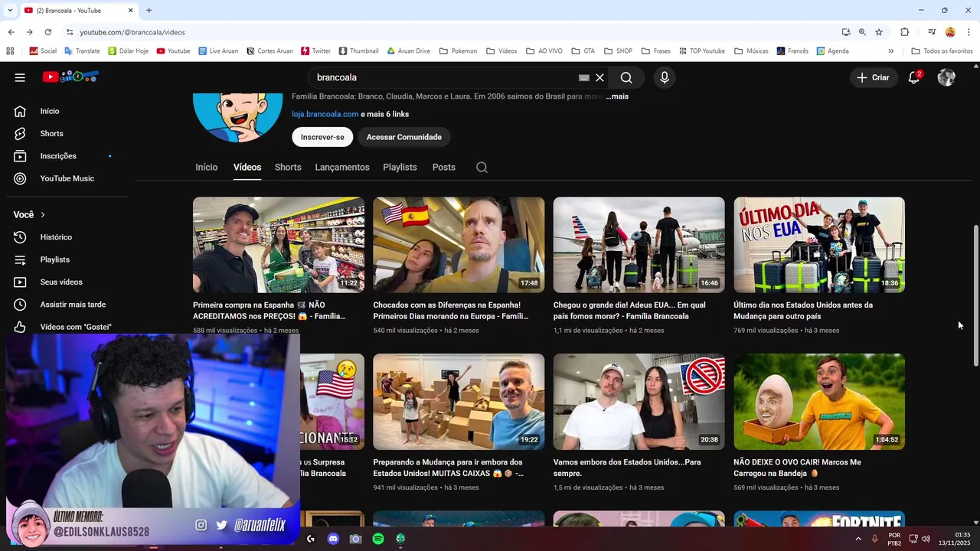Open the tab search dropdown arrow
The width and height of the screenshot is (980, 551).
pos(9,10)
